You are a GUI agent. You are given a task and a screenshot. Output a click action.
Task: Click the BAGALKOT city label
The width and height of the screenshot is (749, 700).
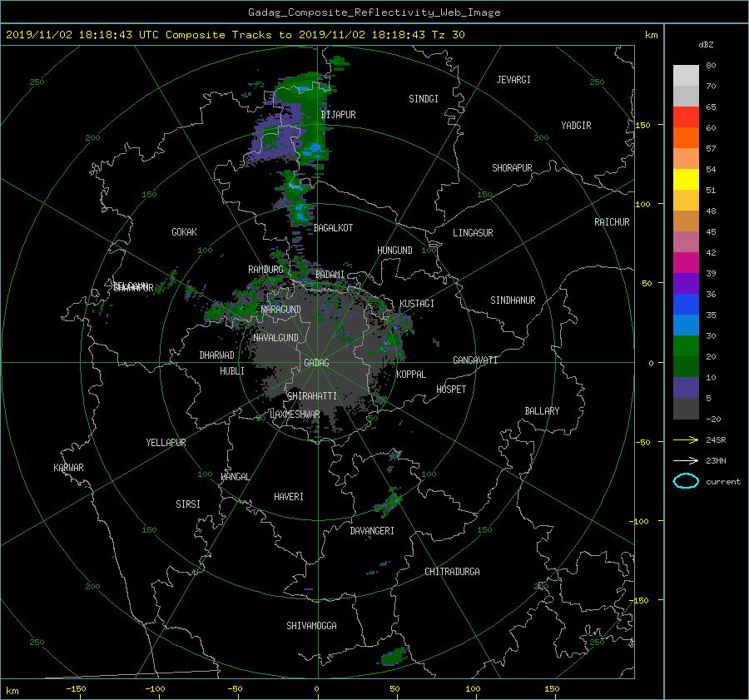tap(333, 228)
